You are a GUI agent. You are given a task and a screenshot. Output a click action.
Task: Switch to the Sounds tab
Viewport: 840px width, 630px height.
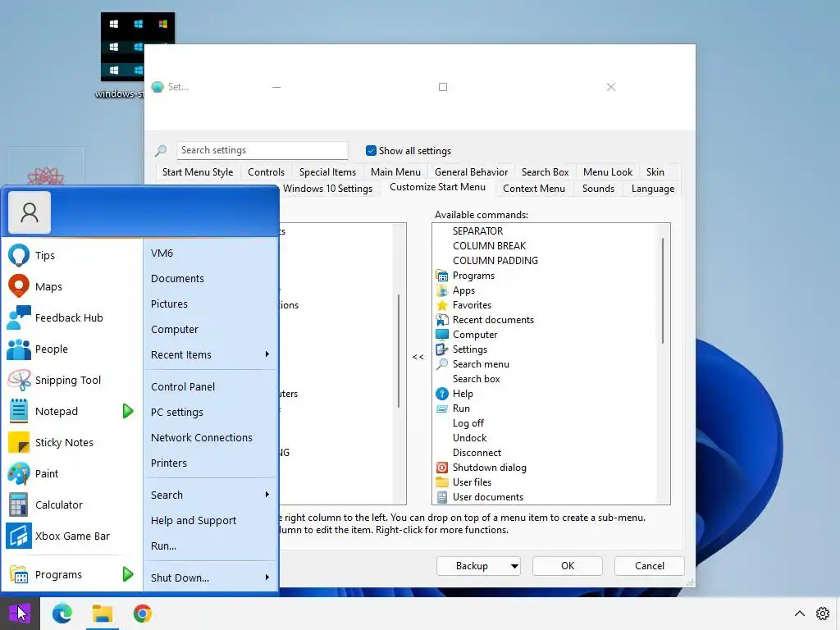point(598,189)
